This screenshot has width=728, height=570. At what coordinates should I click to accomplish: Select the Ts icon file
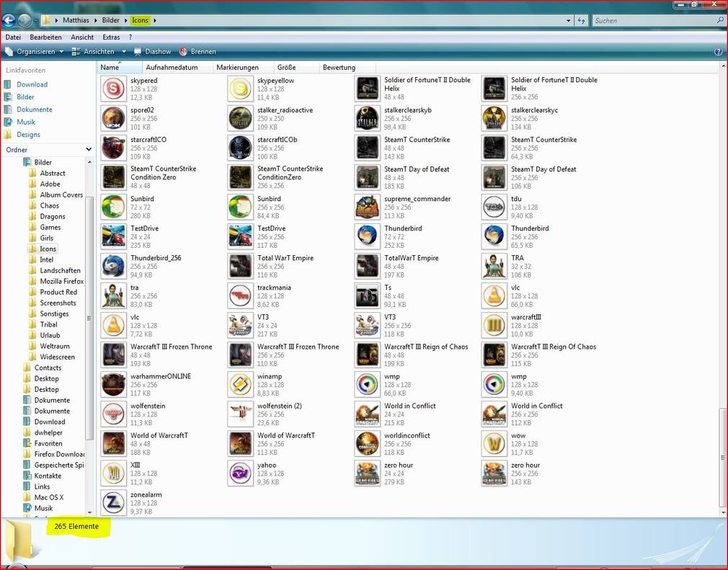368,295
